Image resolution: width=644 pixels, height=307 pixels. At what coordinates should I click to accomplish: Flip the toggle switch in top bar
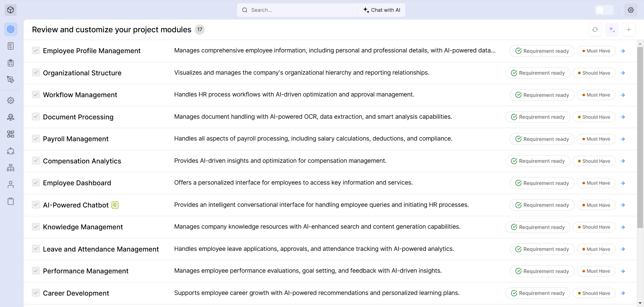[604, 10]
